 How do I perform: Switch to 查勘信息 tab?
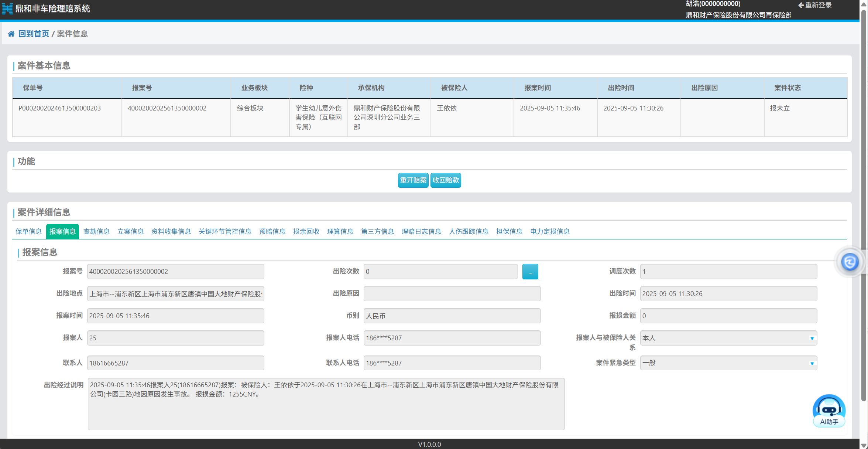tap(96, 232)
